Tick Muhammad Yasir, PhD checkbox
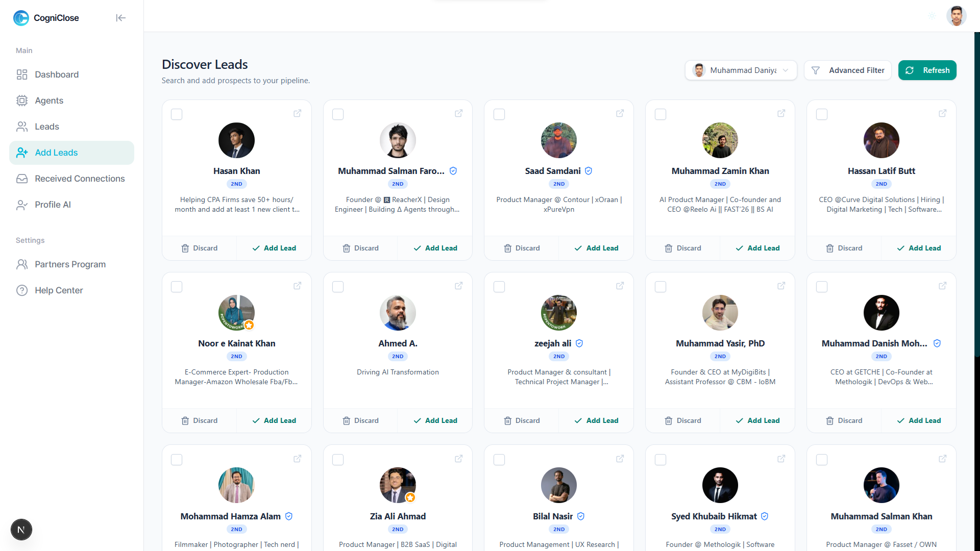 [x=660, y=287]
